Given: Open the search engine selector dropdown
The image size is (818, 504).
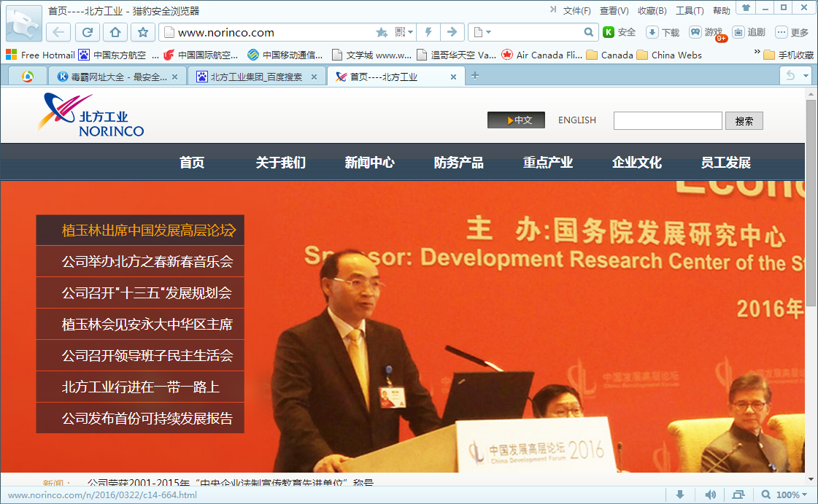Looking at the screenshot, I should click(x=482, y=32).
